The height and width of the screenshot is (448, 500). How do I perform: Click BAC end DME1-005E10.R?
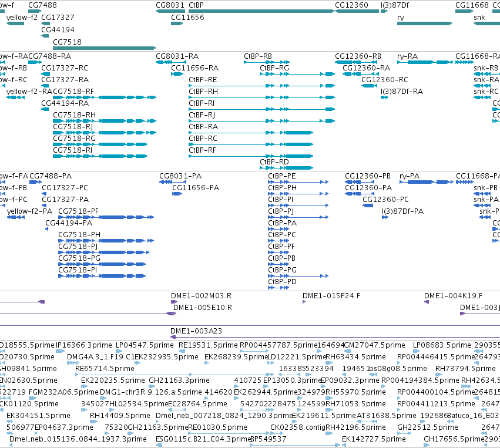203,308
